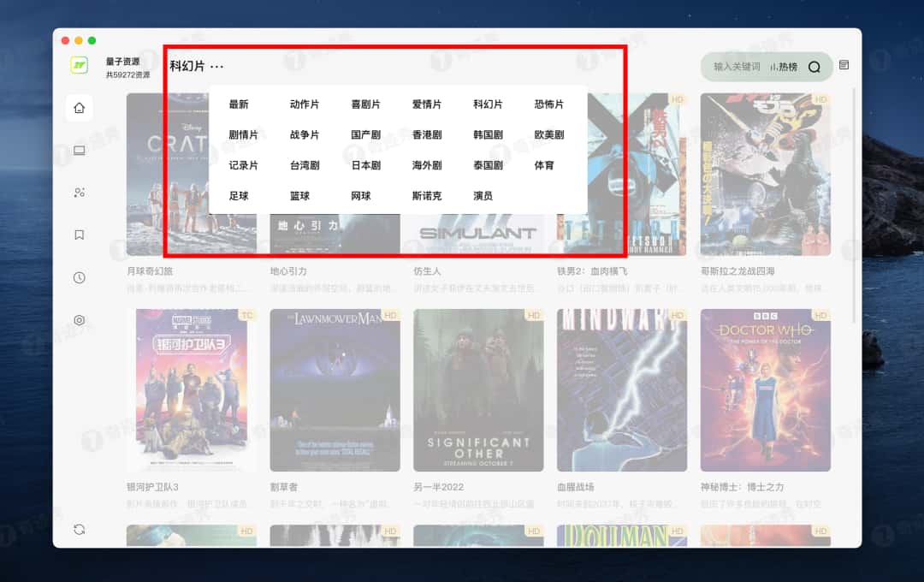Viewport: 924px width, 582px height.
Task: Click the 地心引力 title
Action: tap(288, 271)
